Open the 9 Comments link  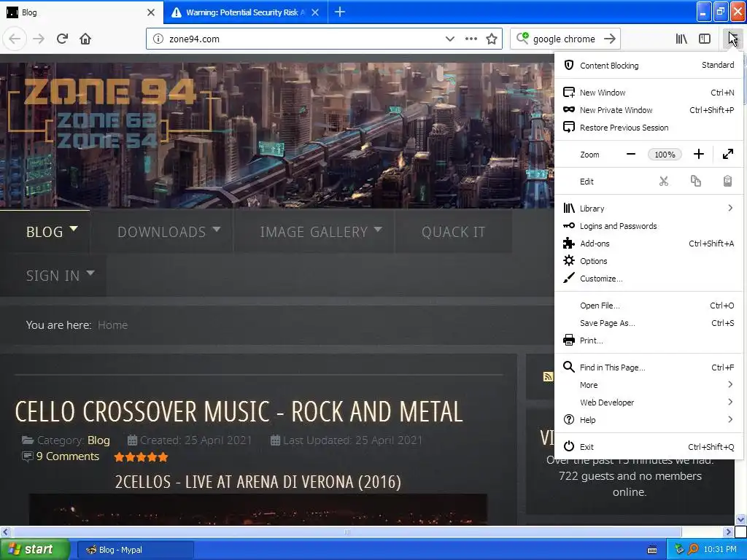pyautogui.click(x=68, y=456)
